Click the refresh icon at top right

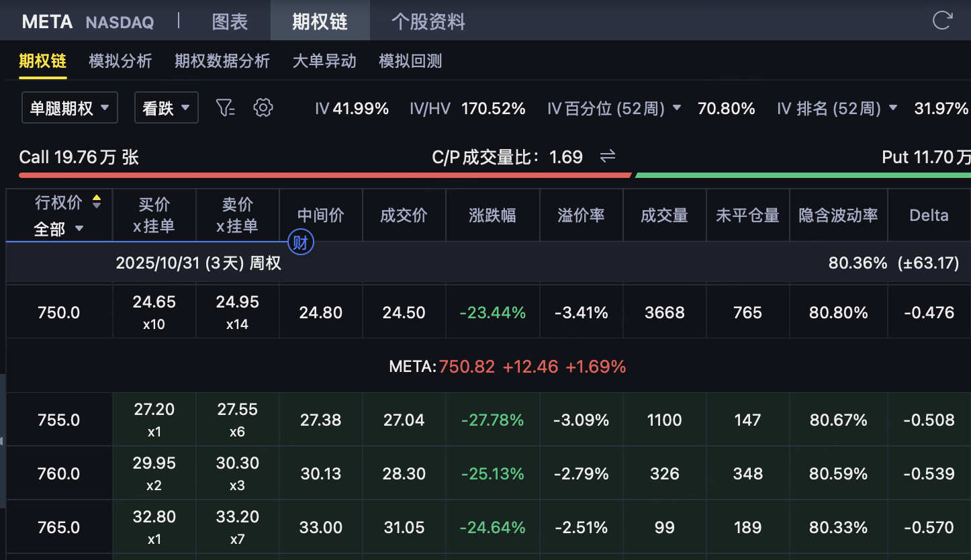coord(942,21)
